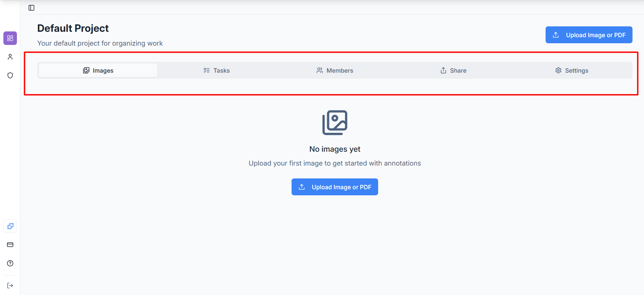The width and height of the screenshot is (644, 295).
Task: Click the 'Upload your first image' hint text
Action: pyautogui.click(x=335, y=163)
